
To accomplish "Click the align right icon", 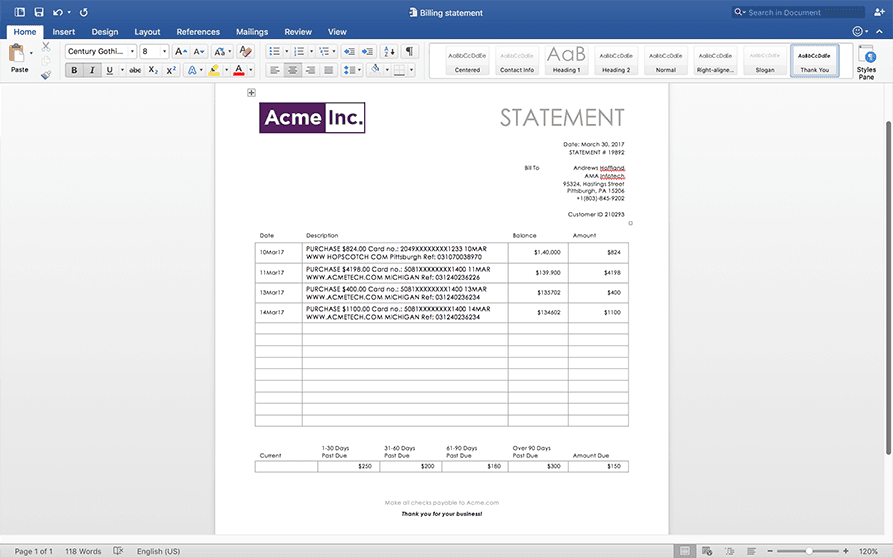I will (x=310, y=70).
